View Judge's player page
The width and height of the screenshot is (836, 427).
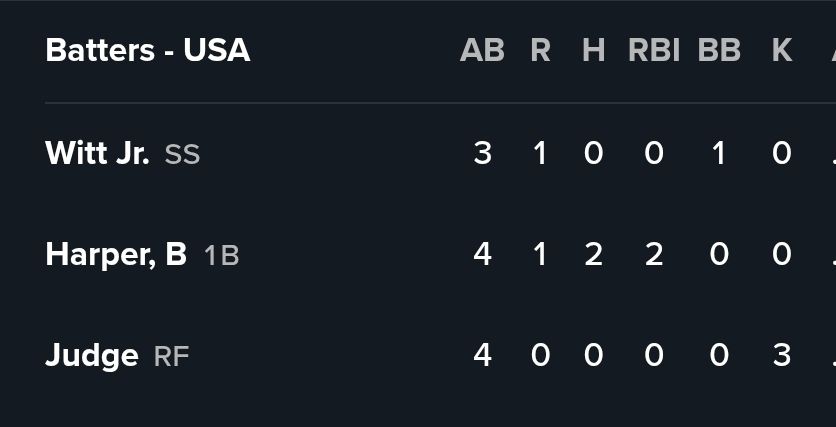coord(92,355)
